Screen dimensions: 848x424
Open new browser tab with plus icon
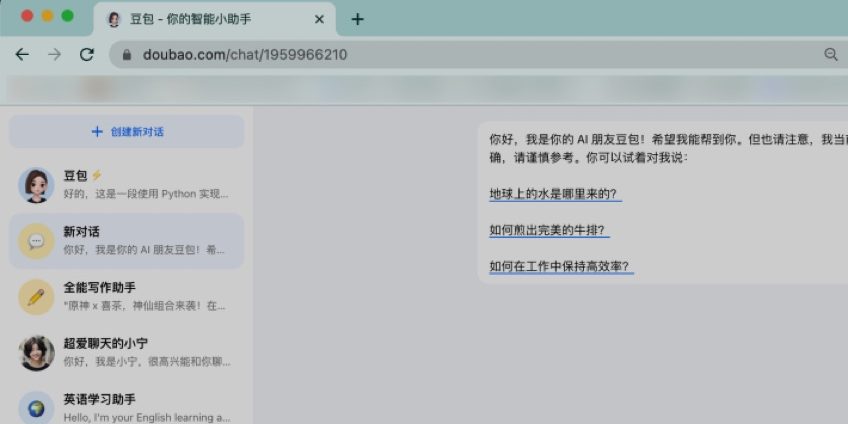tap(357, 19)
